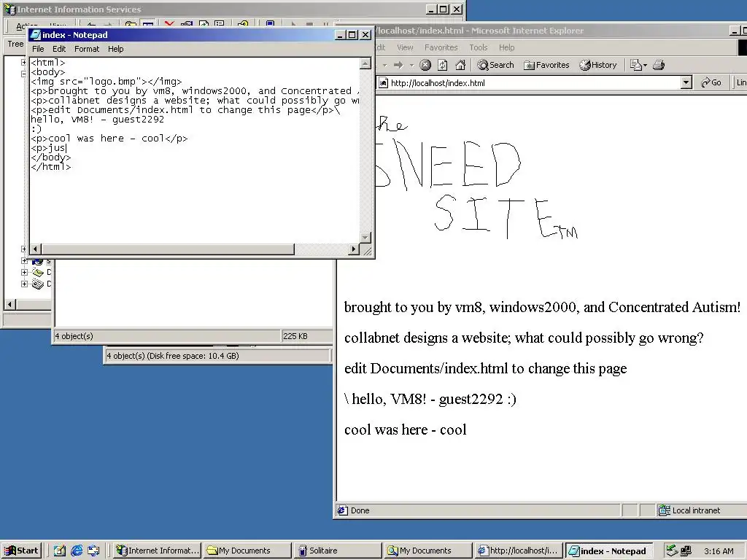The width and height of the screenshot is (747, 560).
Task: Click the Mail icon in IE toolbar
Action: point(635,65)
